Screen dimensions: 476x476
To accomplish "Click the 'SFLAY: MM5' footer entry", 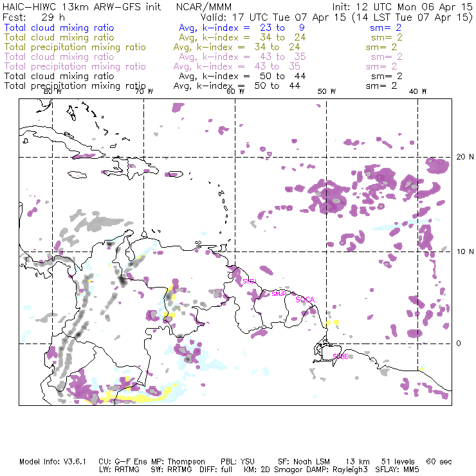I will (x=397, y=470).
